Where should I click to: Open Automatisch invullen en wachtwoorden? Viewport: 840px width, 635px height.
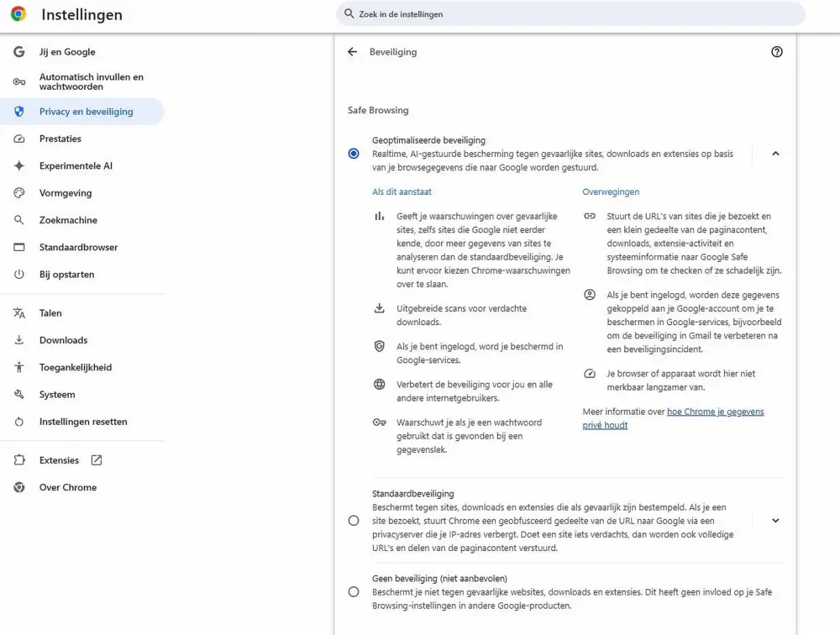click(82, 82)
